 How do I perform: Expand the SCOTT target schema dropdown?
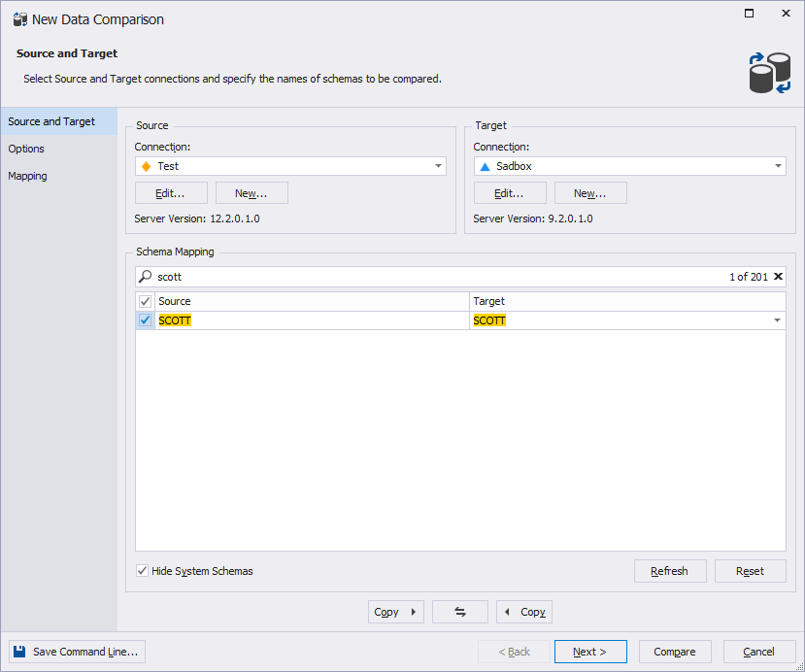[x=777, y=320]
